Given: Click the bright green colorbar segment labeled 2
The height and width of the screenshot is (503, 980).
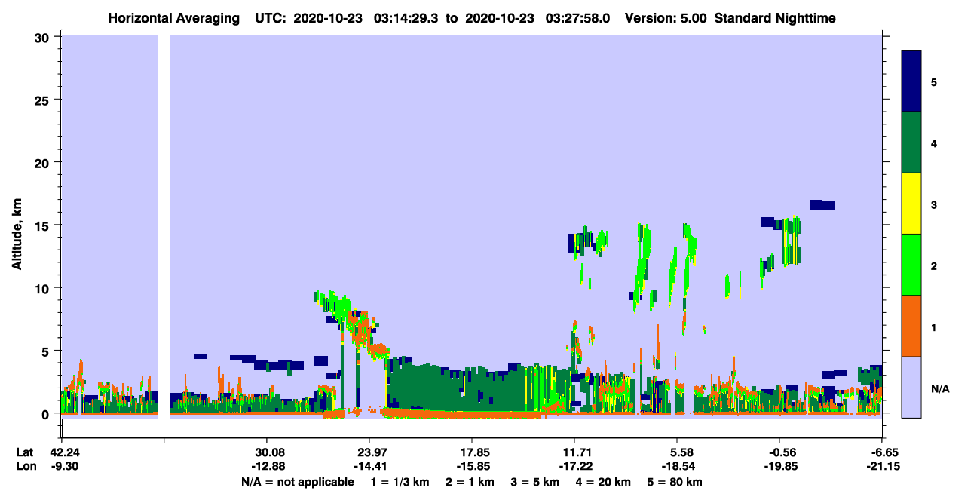Looking at the screenshot, I should pyautogui.click(x=911, y=265).
